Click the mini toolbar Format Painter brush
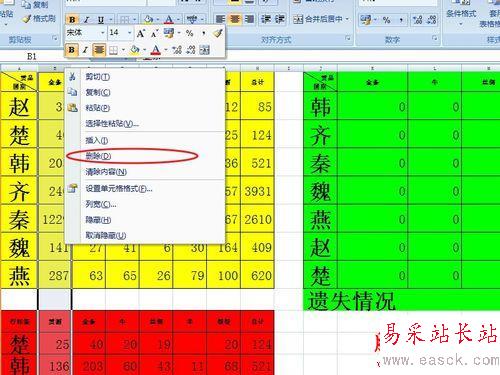This screenshot has height=375, width=500. click(218, 33)
